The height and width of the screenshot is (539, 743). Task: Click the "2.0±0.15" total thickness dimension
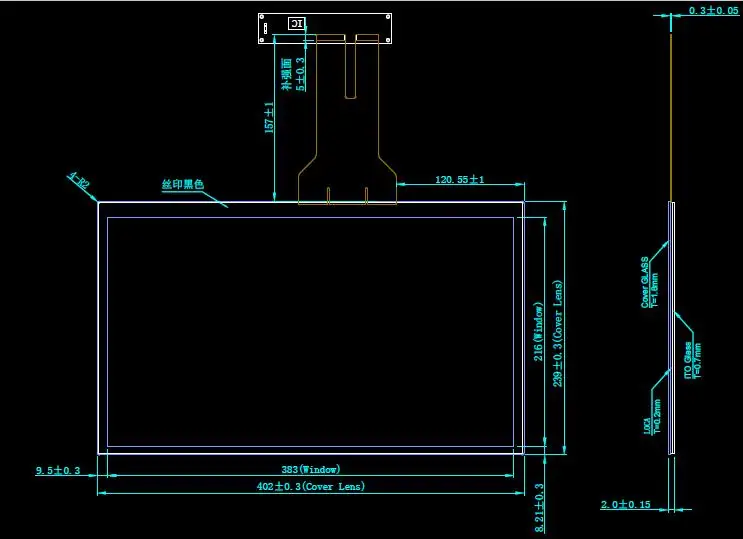pos(625,504)
